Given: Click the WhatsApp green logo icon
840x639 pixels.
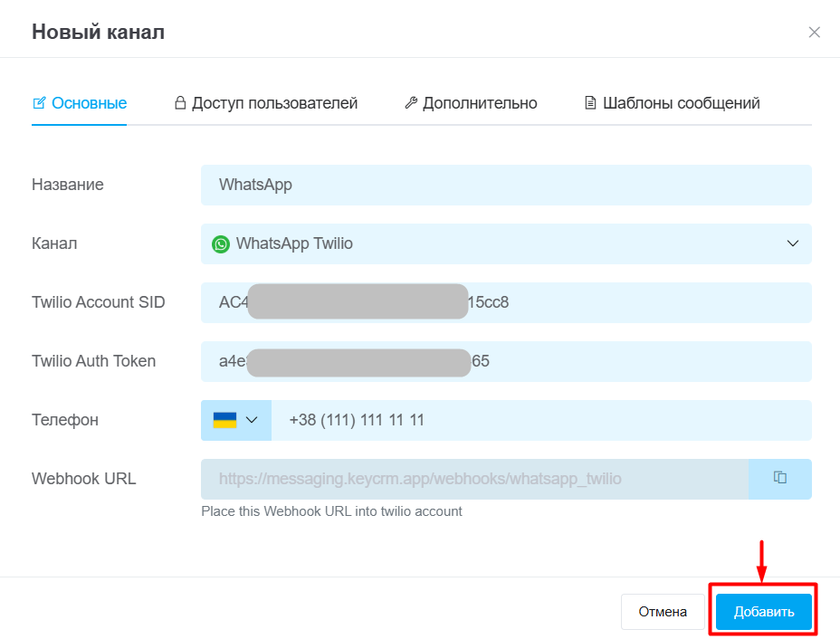Looking at the screenshot, I should point(221,244).
